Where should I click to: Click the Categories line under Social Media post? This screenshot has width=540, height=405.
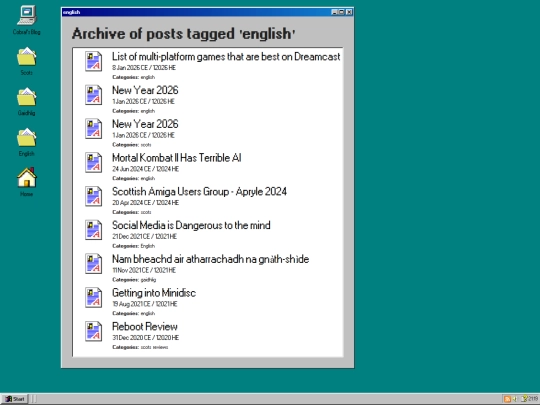[134, 246]
